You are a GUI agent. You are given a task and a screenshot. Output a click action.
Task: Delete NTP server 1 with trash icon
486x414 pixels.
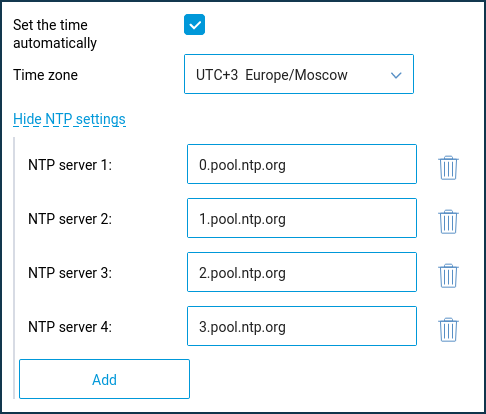(x=448, y=168)
